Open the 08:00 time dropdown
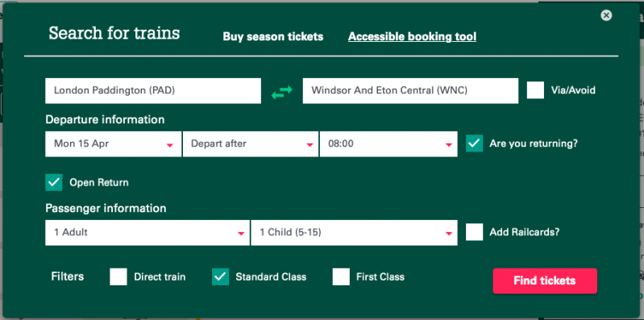Screen dimensions: 644x320 [388, 143]
